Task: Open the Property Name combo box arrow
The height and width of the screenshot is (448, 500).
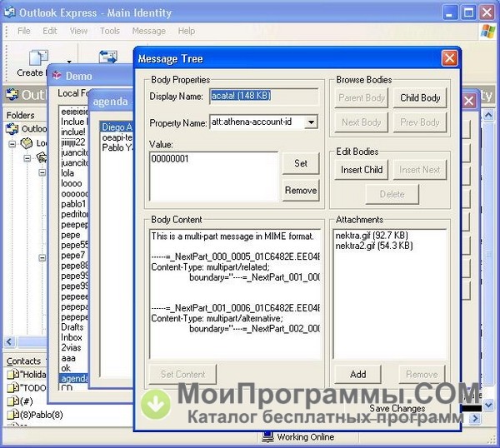Action: (x=311, y=122)
